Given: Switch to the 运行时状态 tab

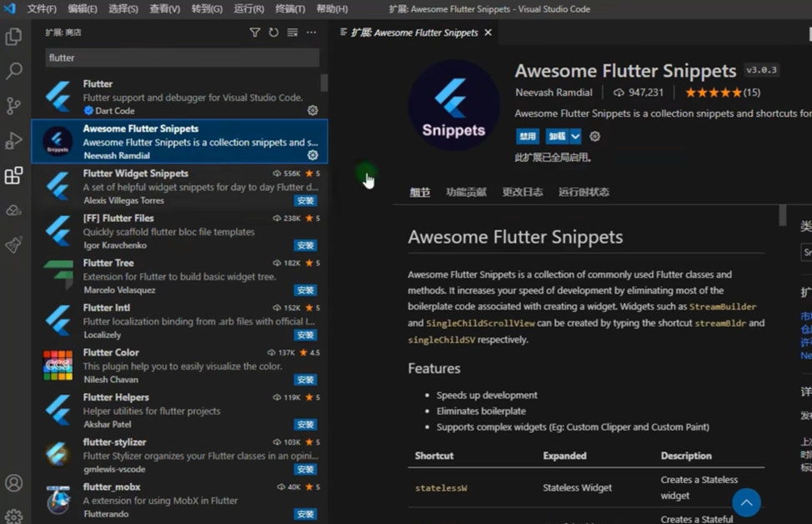Looking at the screenshot, I should pyautogui.click(x=584, y=192).
